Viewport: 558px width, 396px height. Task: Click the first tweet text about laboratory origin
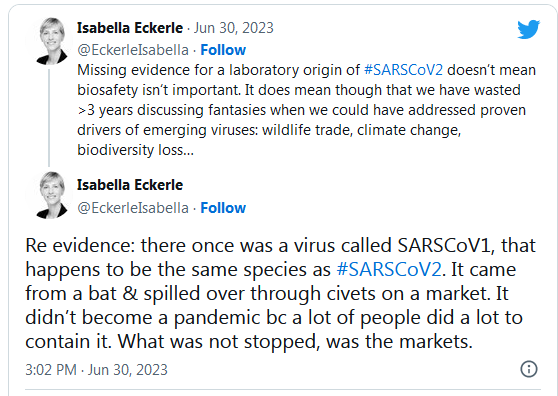coord(306,110)
